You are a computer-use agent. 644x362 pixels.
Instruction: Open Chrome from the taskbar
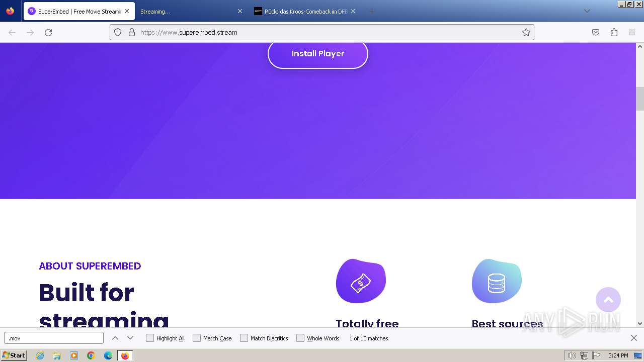(x=91, y=355)
